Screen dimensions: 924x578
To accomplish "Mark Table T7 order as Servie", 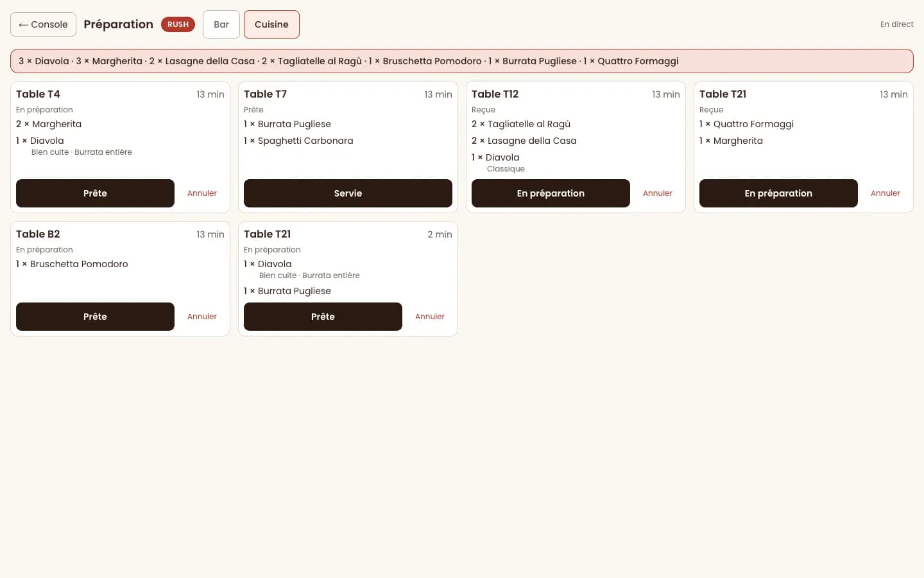I will (x=348, y=193).
